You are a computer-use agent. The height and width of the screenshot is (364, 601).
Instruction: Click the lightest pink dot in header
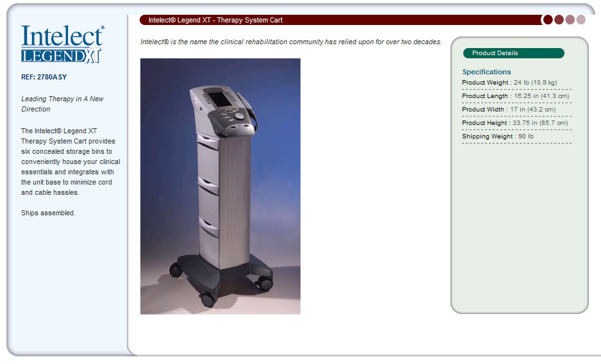(x=581, y=20)
